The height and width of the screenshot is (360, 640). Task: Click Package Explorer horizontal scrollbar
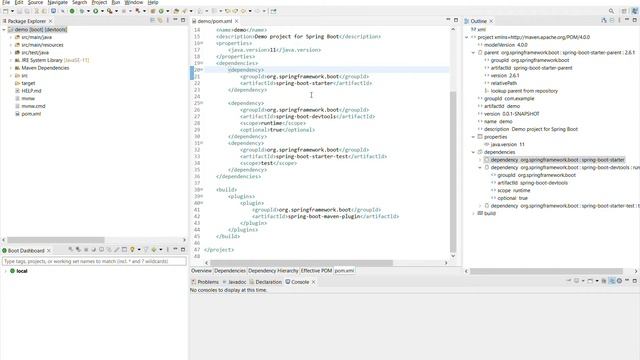[x=56, y=240]
